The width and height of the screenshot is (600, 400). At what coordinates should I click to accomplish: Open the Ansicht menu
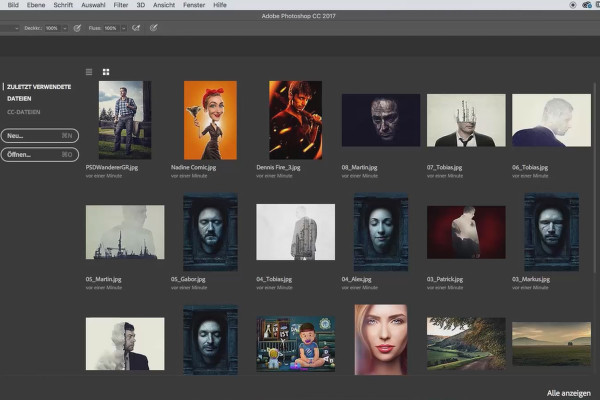pos(164,5)
